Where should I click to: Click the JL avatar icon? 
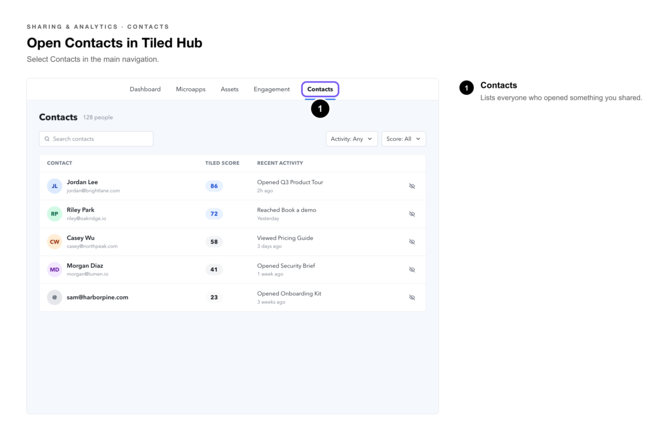pos(54,186)
